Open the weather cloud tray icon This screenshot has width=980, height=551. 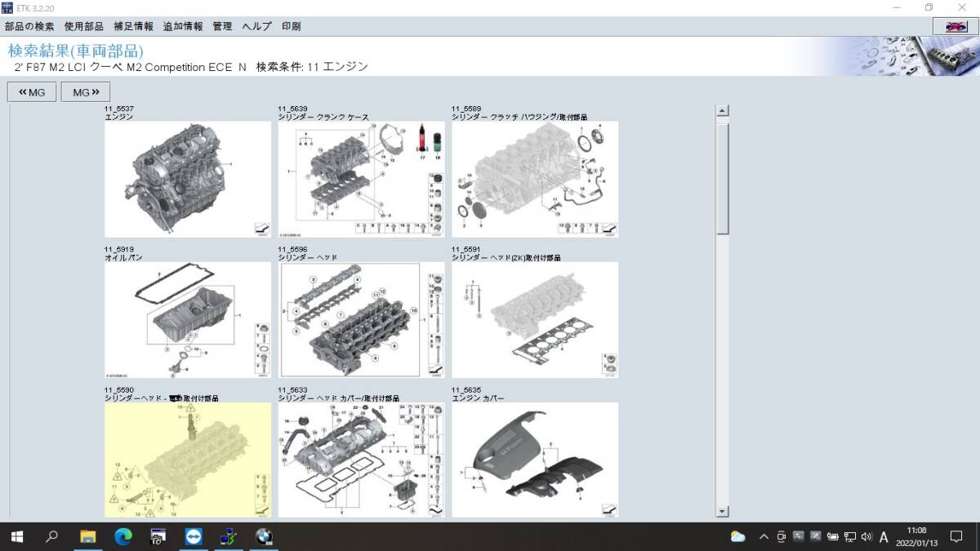pos(737,536)
